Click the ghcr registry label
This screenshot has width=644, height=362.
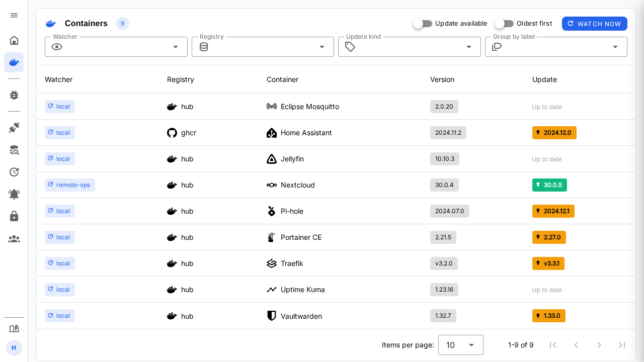pos(189,133)
